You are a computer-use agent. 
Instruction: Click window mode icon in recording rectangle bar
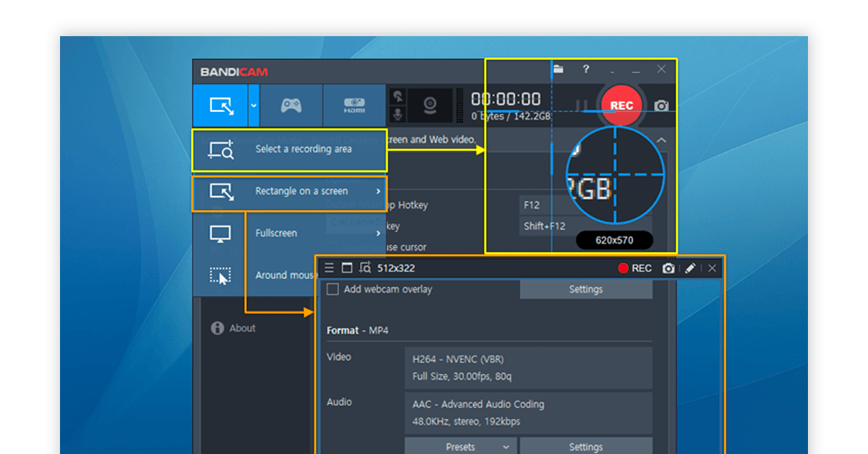[x=346, y=268]
